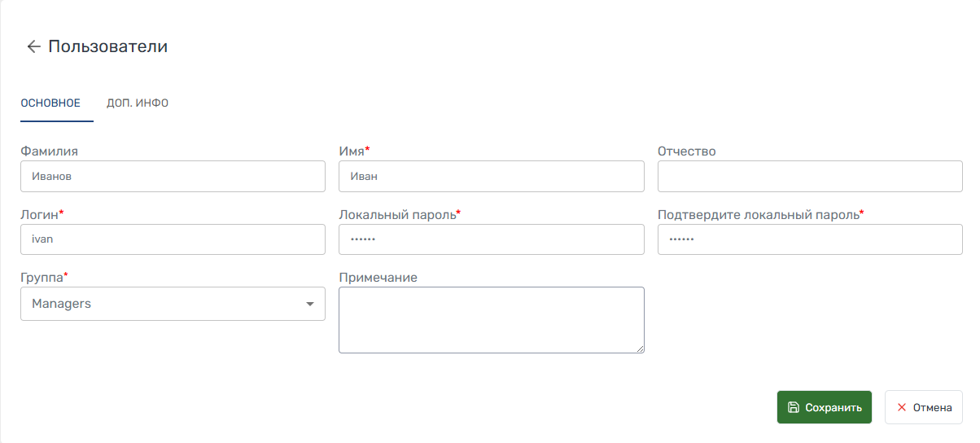The width and height of the screenshot is (980, 443).
Task: Click inside the Примечание text area
Action: pos(491,319)
